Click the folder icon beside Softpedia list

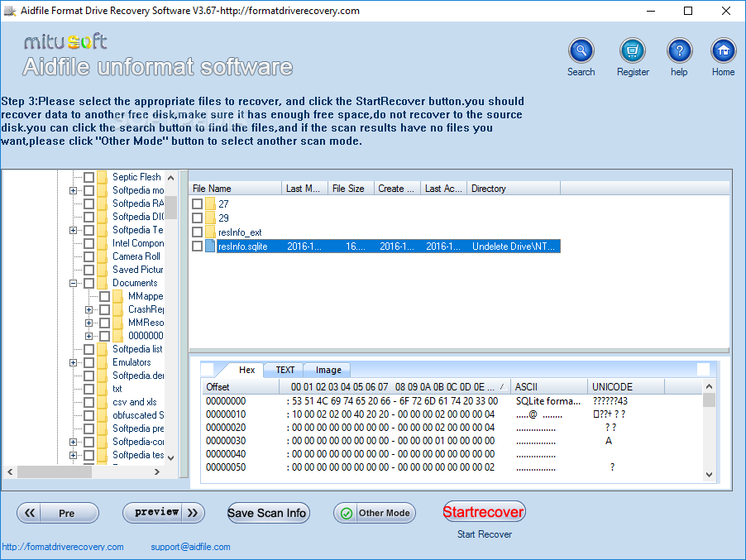103,349
